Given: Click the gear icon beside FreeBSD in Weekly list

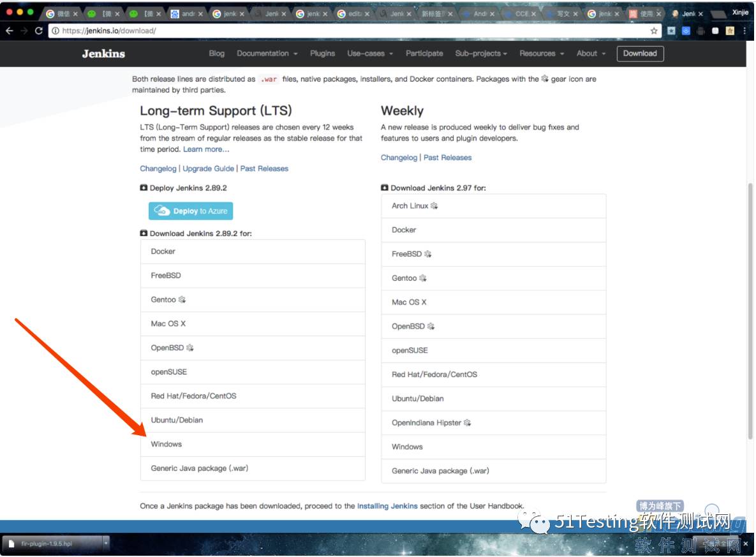Looking at the screenshot, I should pyautogui.click(x=427, y=254).
